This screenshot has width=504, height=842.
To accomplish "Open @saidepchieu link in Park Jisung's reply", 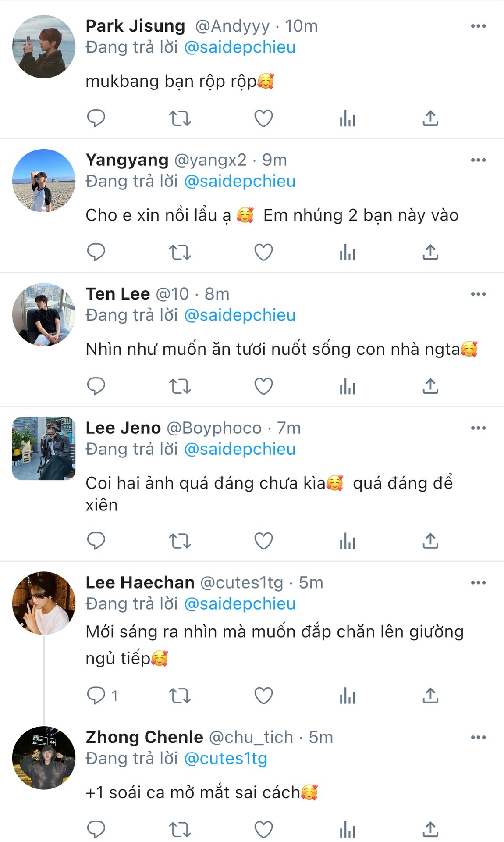I will point(240,47).
